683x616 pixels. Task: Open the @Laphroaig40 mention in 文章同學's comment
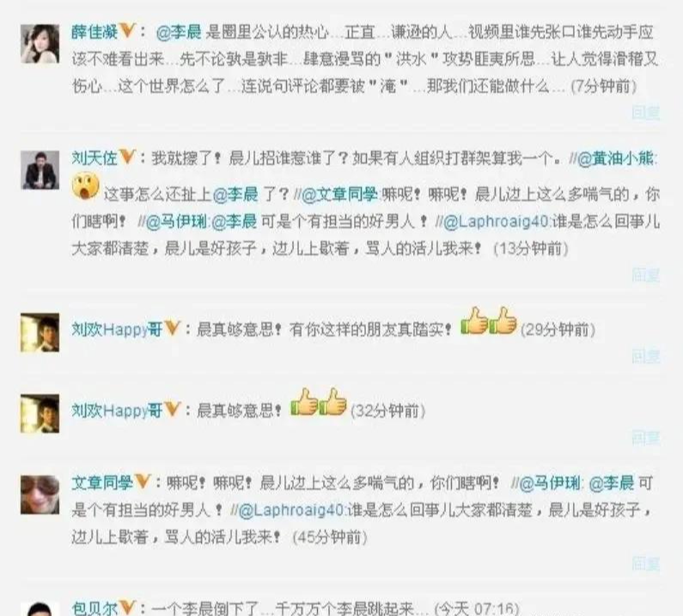[291, 509]
